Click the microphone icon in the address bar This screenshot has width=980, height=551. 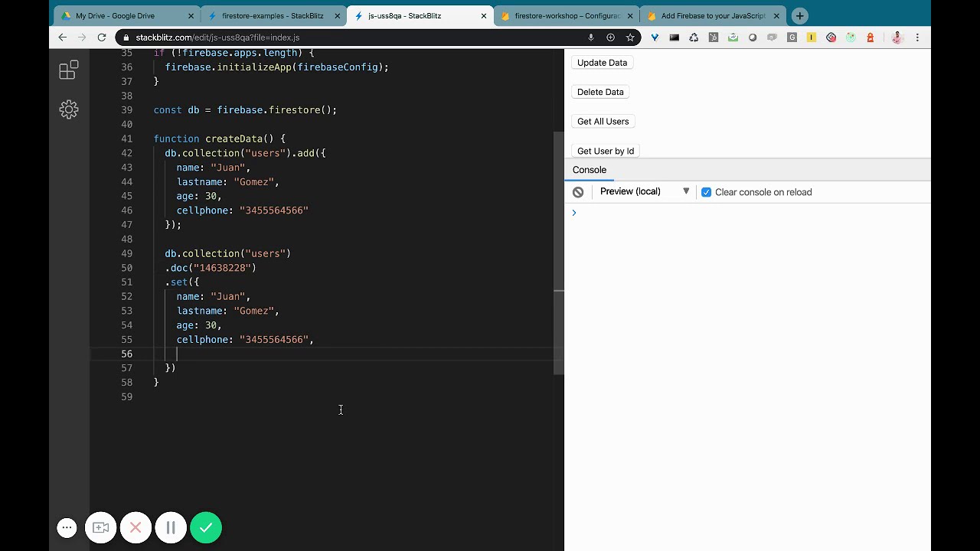[591, 37]
